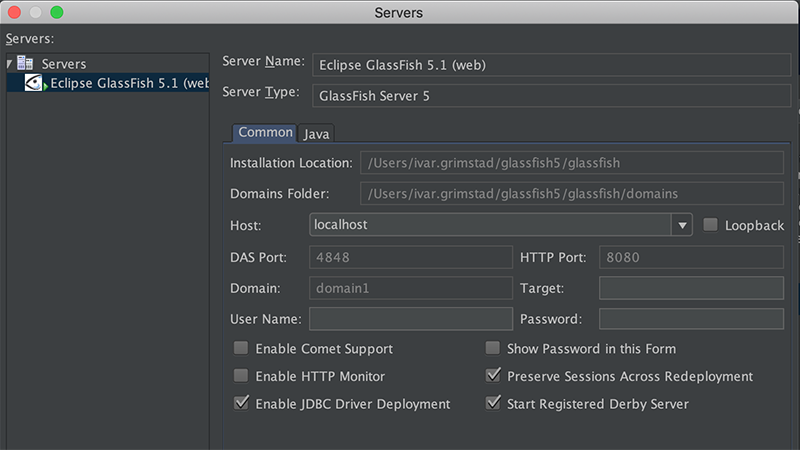
Task: Open the Host dropdown arrow
Action: 682,225
